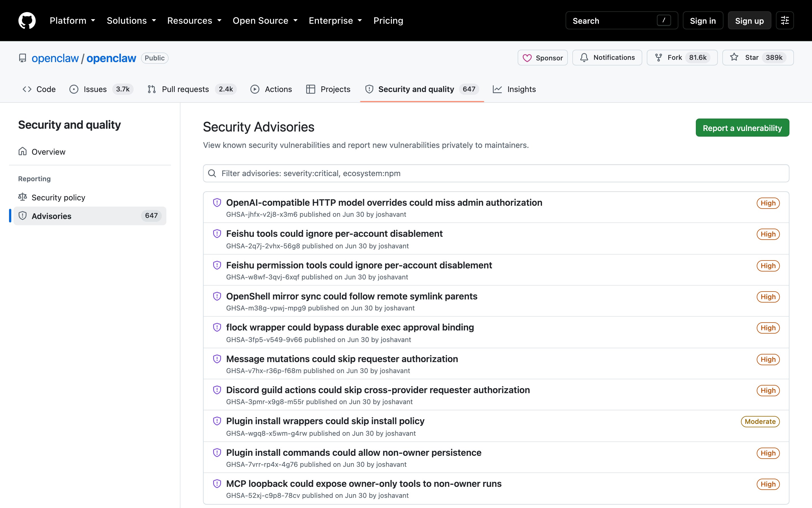The image size is (812, 508).
Task: Click the Star icon
Action: 734,58
